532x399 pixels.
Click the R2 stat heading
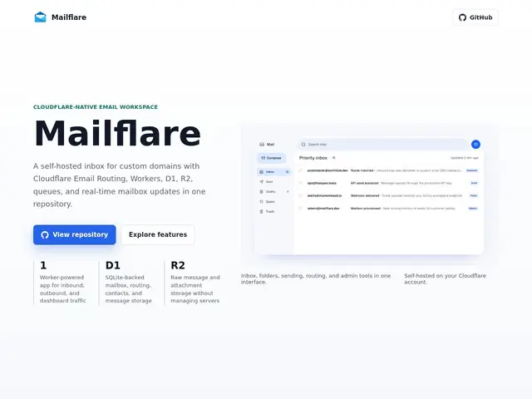coord(178,265)
